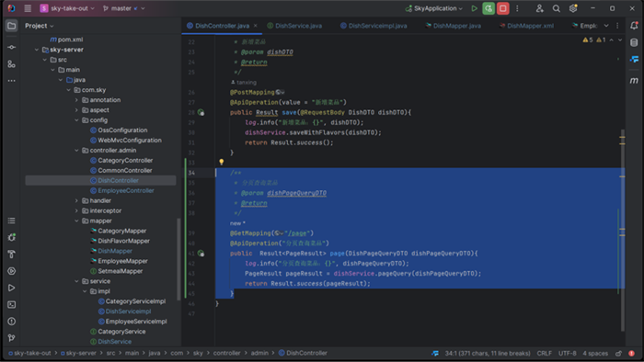Open the Project tool window folder icon
The height and width of the screenshot is (362, 644).
[11, 26]
